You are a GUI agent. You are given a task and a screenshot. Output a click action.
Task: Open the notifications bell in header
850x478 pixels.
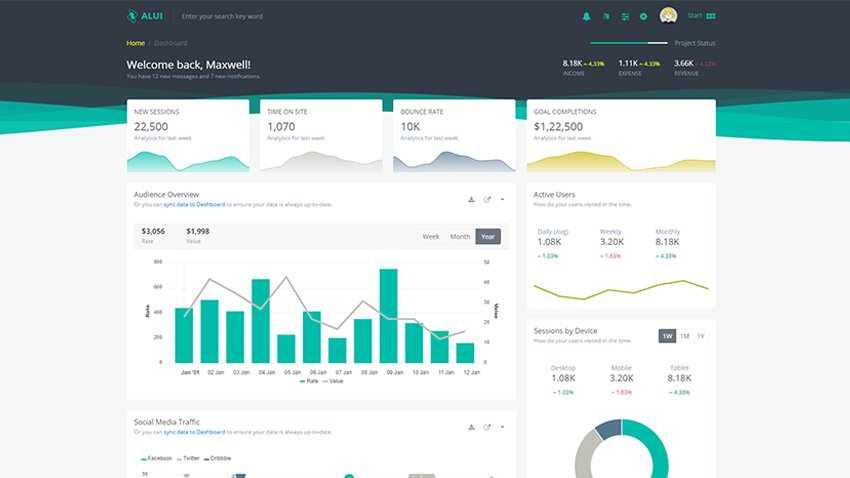(x=587, y=16)
